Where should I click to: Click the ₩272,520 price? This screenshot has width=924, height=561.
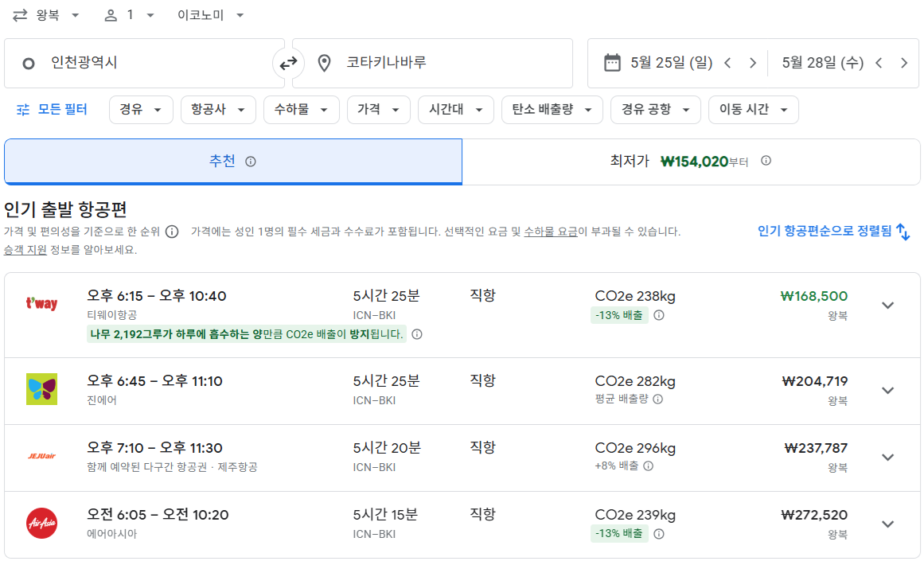[x=814, y=515]
